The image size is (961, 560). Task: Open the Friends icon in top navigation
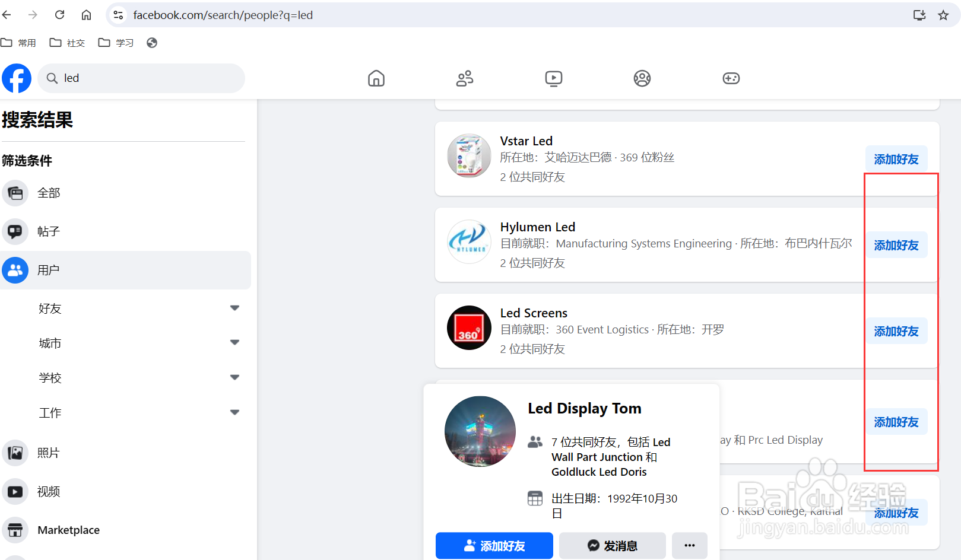[x=465, y=78]
